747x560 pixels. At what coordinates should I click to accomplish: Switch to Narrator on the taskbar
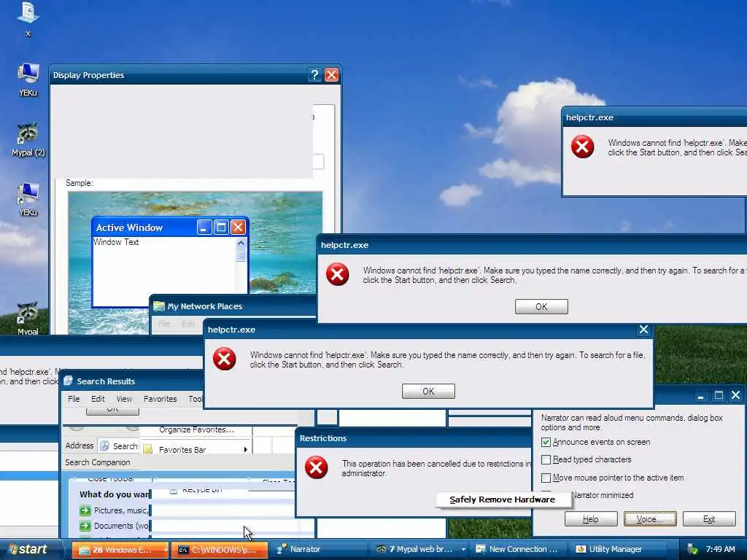[x=319, y=550]
